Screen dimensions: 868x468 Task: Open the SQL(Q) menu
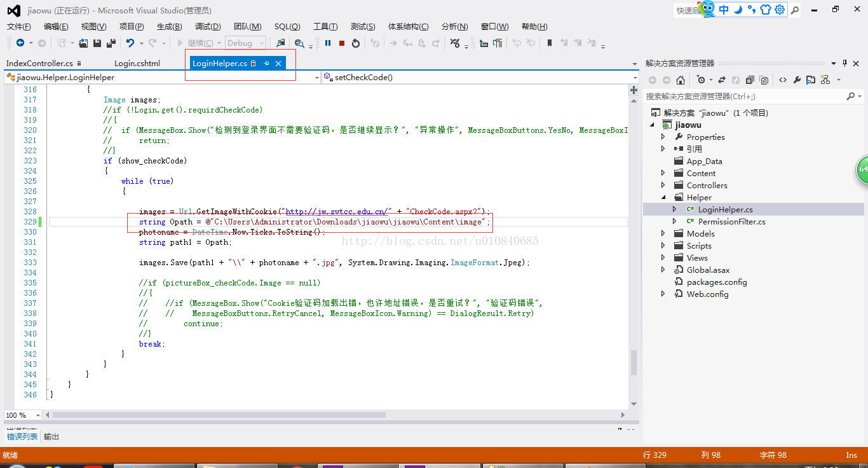(287, 26)
